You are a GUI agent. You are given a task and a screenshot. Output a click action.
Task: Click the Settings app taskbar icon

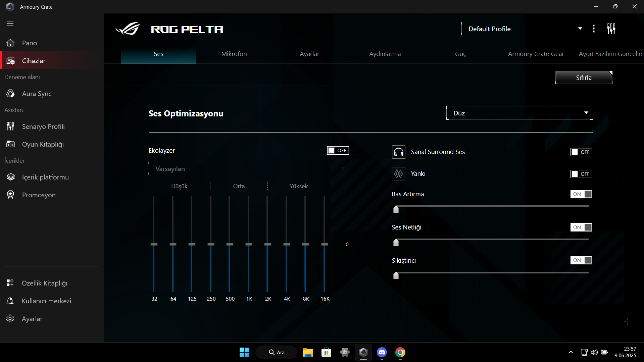345,353
